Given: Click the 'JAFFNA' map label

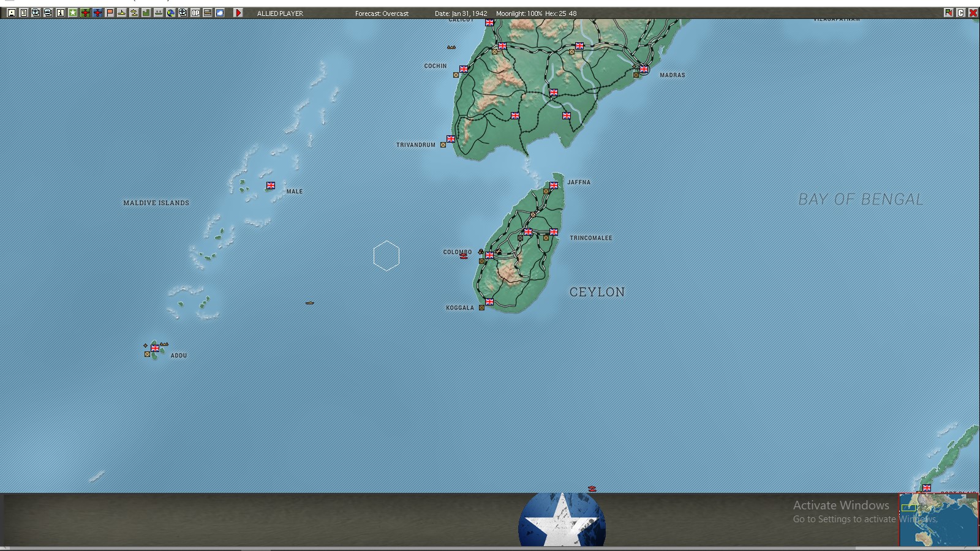Looking at the screenshot, I should [x=579, y=182].
